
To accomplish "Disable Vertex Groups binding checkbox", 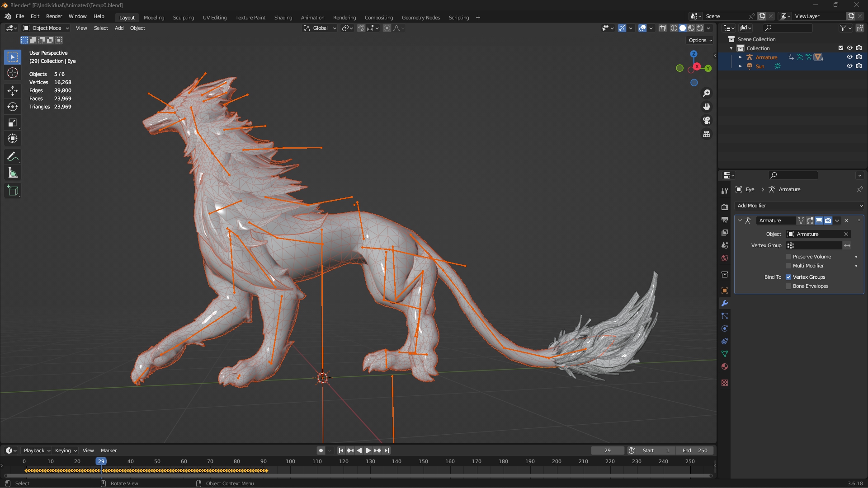I will click(788, 277).
